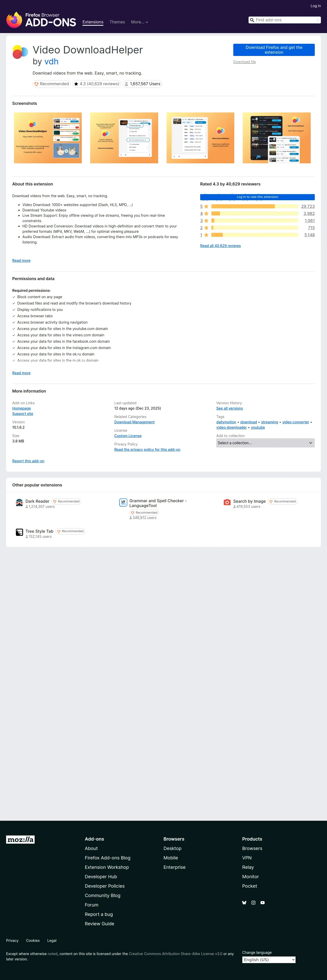Screen dimensions: 327x980
Task: Click the search magnifier icon
Action: point(252,20)
